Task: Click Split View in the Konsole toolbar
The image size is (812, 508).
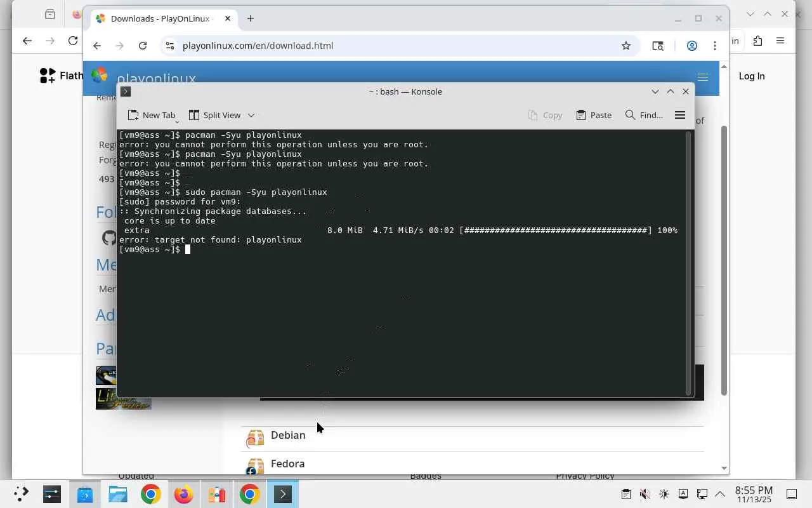Action: [x=215, y=115]
